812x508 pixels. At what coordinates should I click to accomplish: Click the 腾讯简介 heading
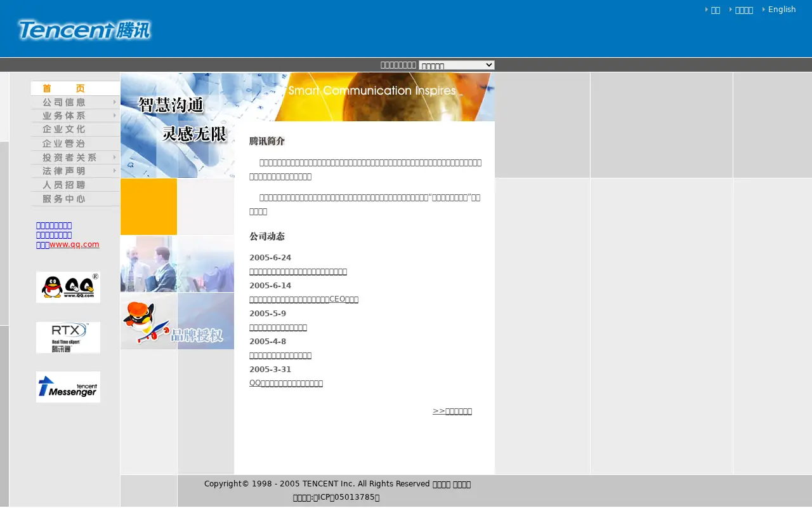click(267, 141)
